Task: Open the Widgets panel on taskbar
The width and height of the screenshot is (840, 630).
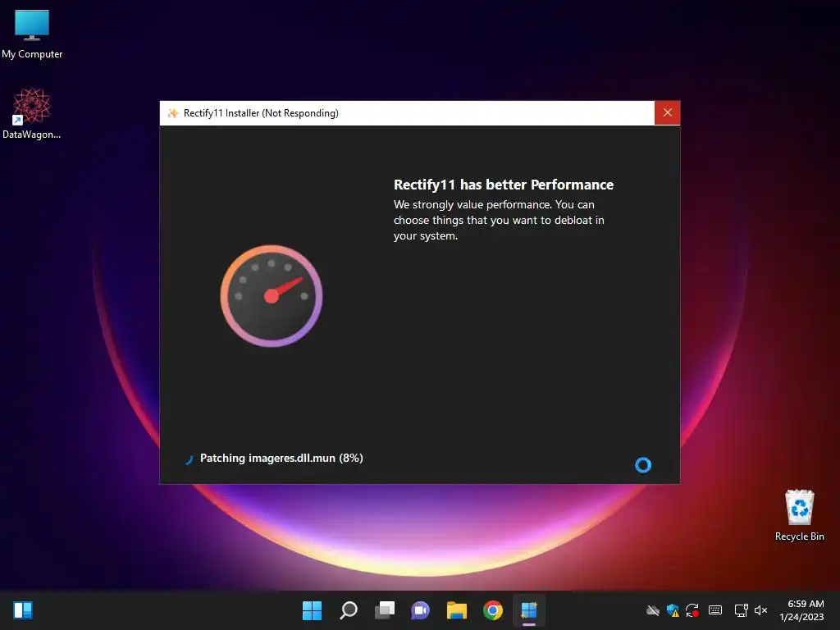Action: coord(23,610)
